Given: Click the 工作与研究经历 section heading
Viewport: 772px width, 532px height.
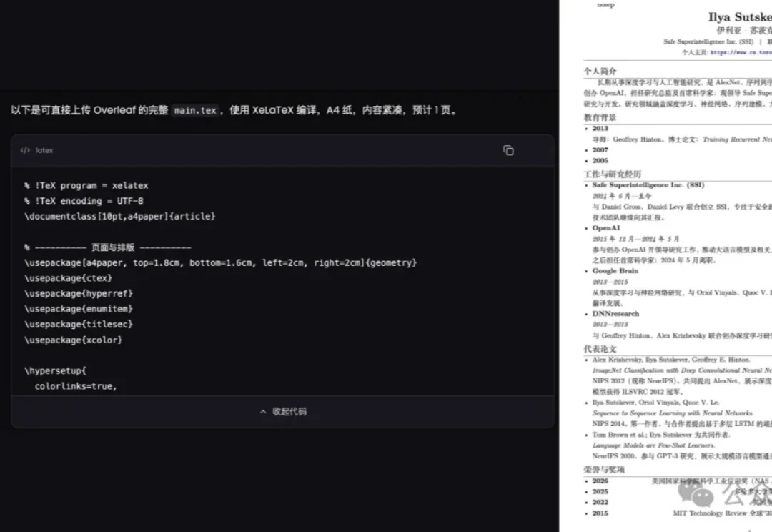Looking at the screenshot, I should click(613, 174).
